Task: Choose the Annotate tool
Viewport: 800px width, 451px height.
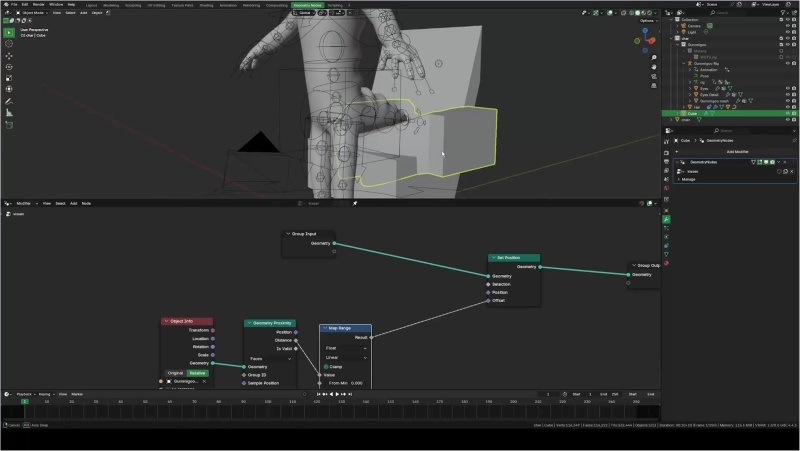Action: click(x=10, y=101)
